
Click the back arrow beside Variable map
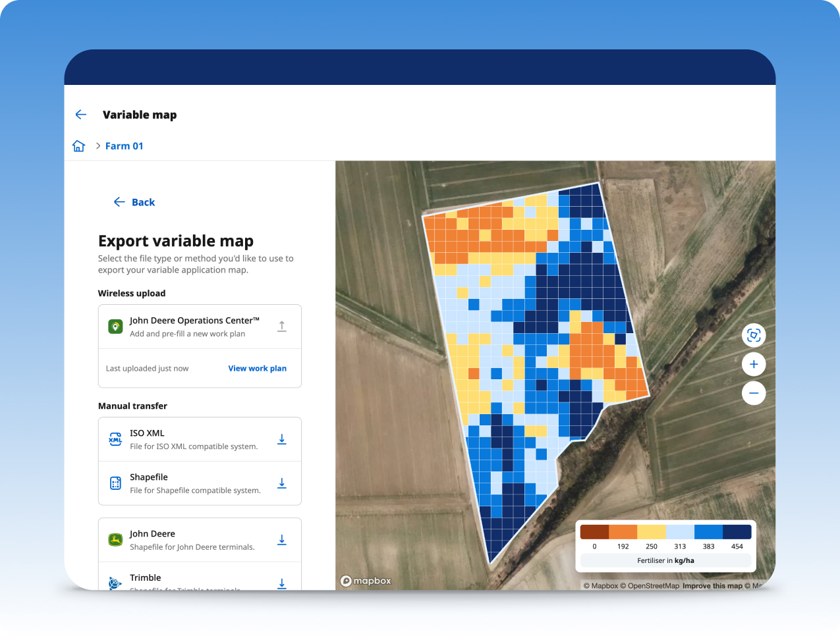pos(81,115)
